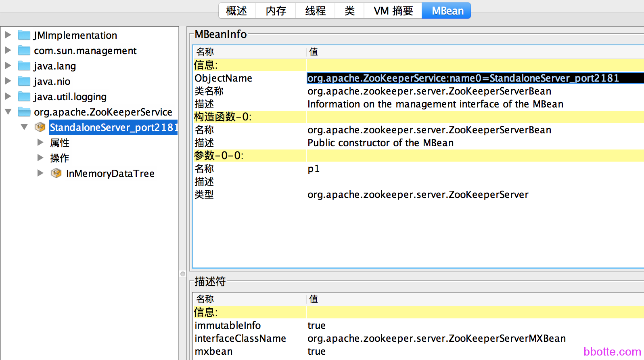Click the 值 header in the 描述符 table

[314, 299]
